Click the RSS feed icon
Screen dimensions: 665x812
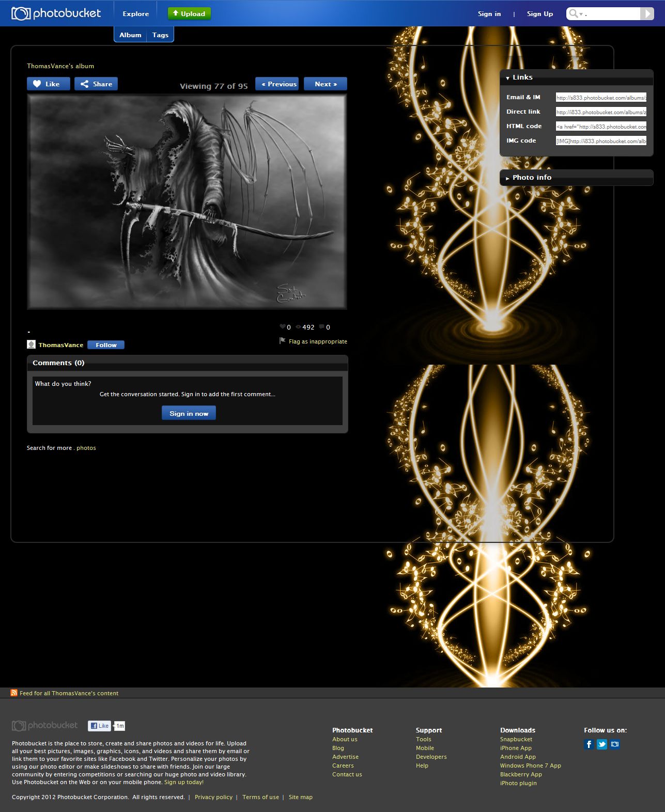click(x=14, y=693)
